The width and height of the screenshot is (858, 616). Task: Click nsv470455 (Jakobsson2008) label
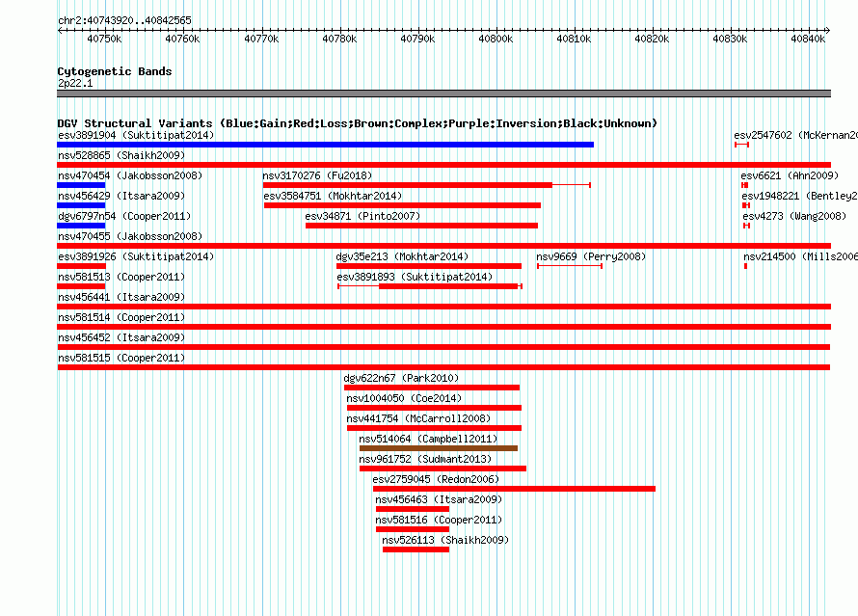(x=130, y=236)
